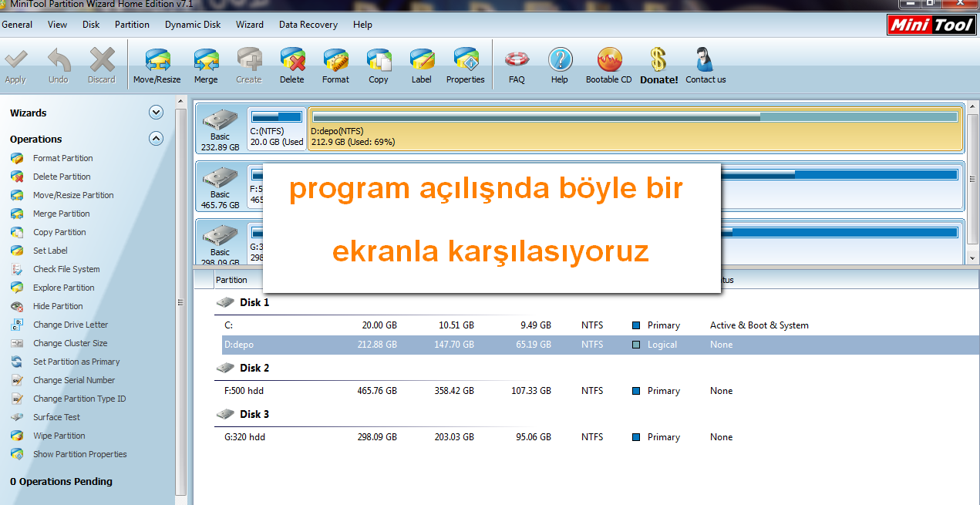This screenshot has height=505, width=980.
Task: Click the Create partition toolbar icon
Action: click(249, 59)
